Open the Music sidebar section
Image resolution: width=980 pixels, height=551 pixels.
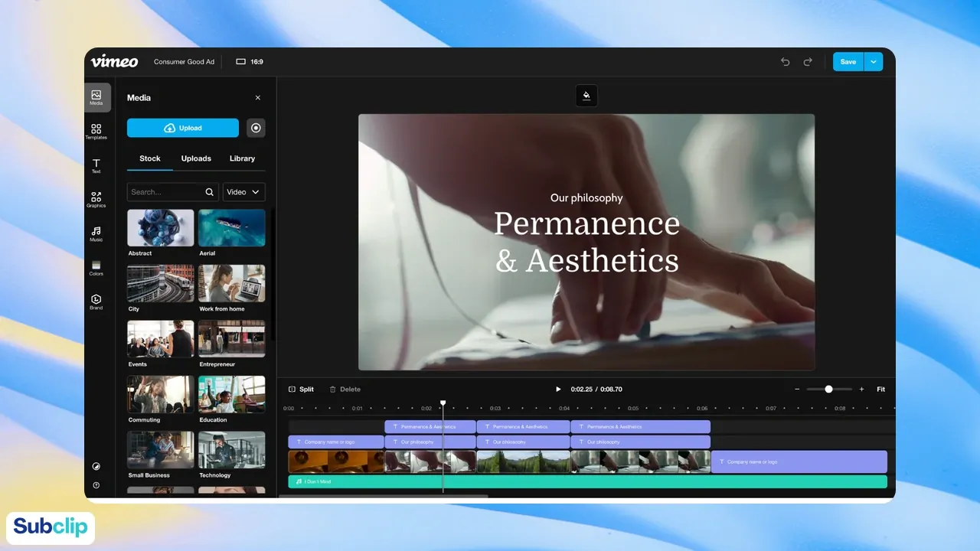96,234
